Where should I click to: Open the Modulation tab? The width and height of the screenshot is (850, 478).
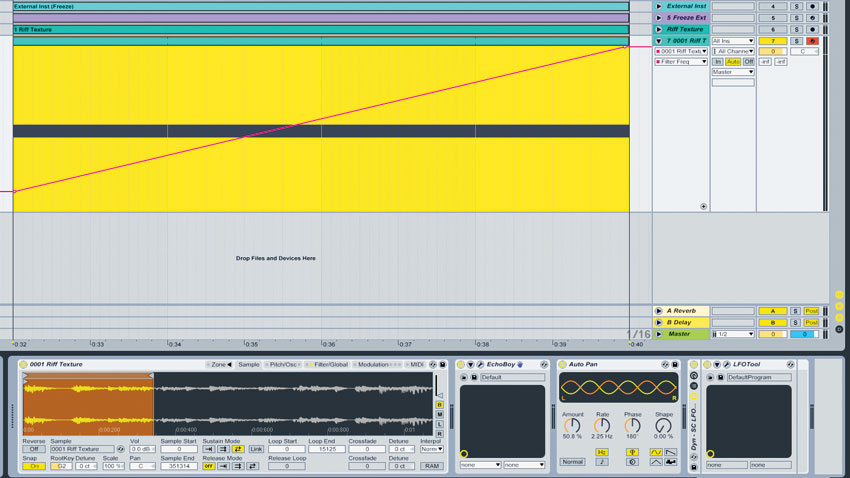click(x=377, y=365)
